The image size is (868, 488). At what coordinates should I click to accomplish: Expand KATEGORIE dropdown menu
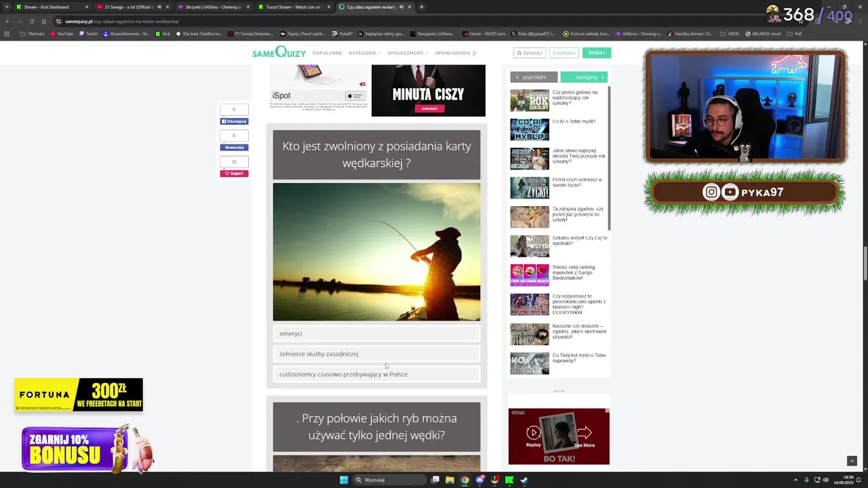pyautogui.click(x=365, y=53)
